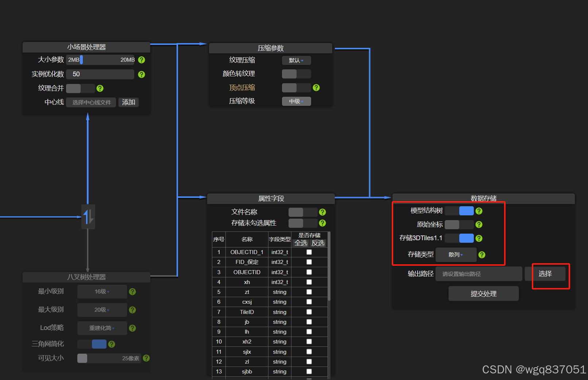Select all attributes with 全选
Viewport: 588px width, 380px height.
[301, 243]
